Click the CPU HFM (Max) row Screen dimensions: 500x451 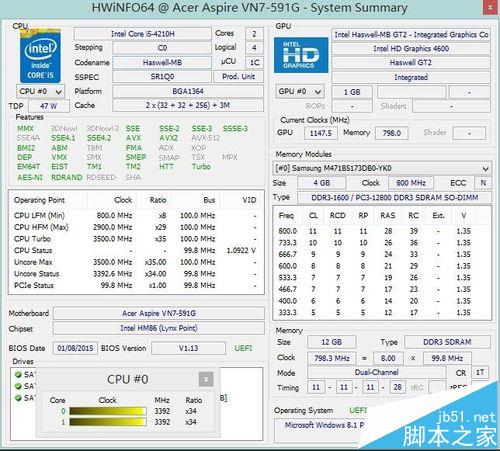[135, 227]
